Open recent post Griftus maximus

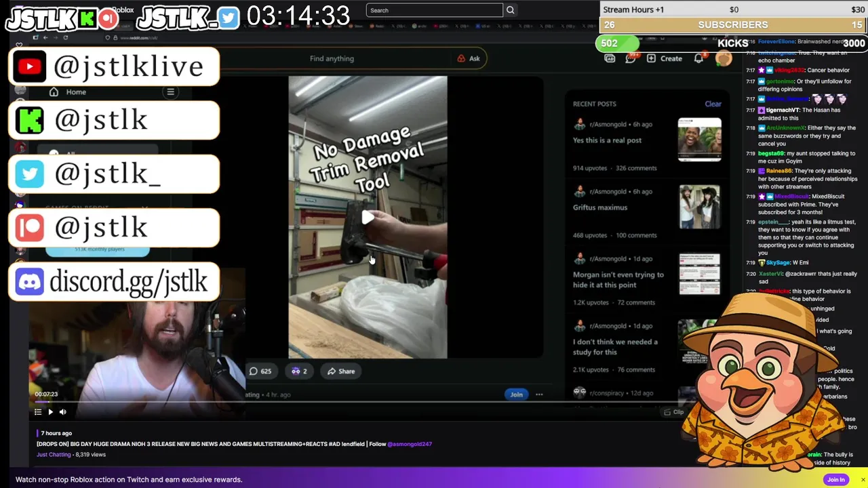pos(600,207)
